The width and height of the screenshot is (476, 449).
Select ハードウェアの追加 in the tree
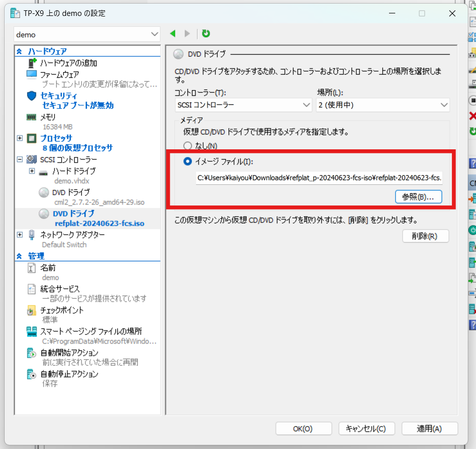[x=68, y=63]
